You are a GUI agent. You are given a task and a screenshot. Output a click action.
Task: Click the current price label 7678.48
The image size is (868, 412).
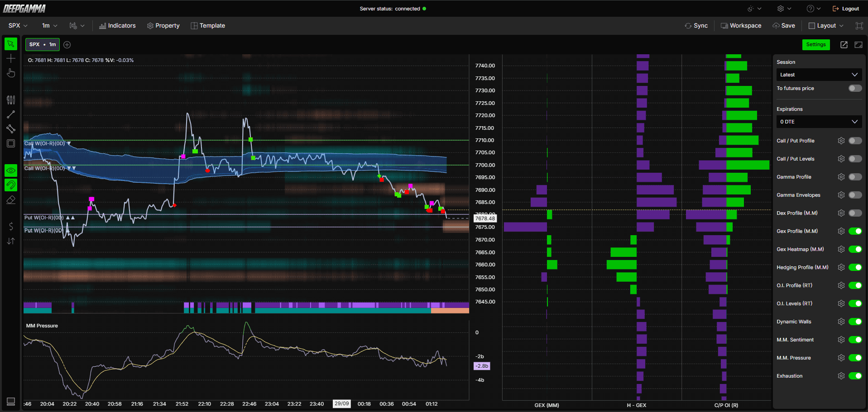pyautogui.click(x=485, y=218)
